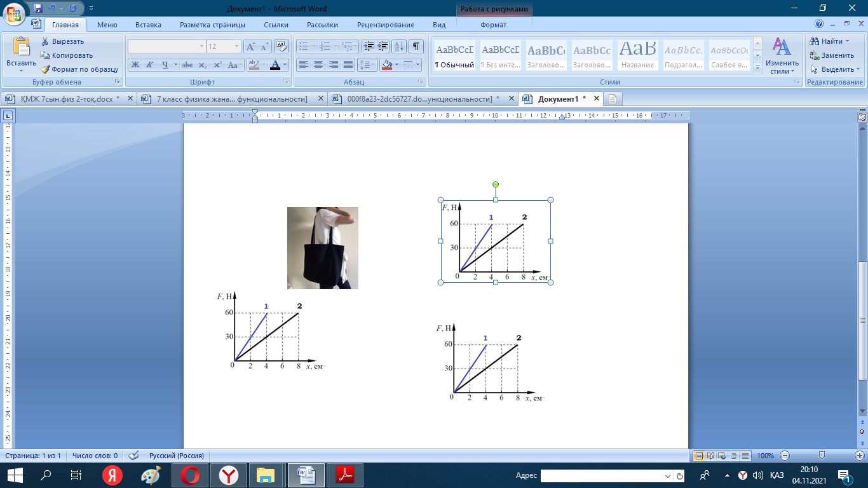868x488 pixels.
Task: Redo the last action
Action: coord(72,8)
